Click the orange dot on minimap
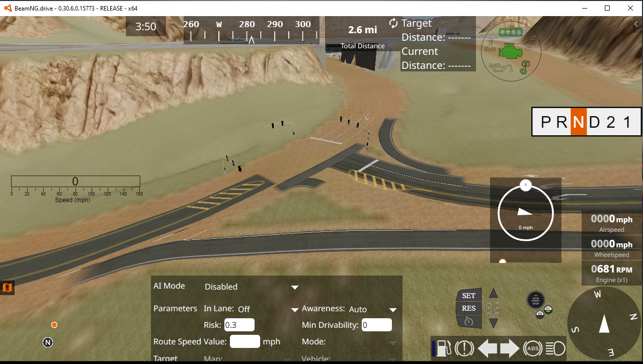Image resolution: width=643 pixels, height=364 pixels. pos(54,325)
